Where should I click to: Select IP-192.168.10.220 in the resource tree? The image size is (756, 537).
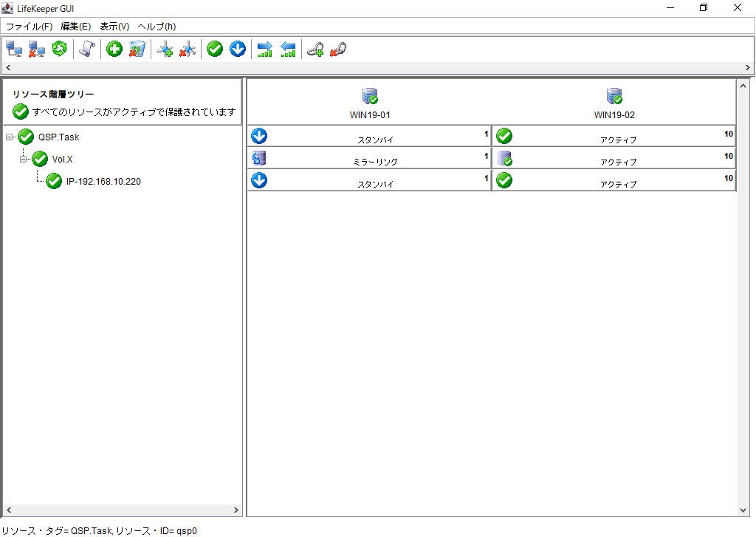(103, 181)
